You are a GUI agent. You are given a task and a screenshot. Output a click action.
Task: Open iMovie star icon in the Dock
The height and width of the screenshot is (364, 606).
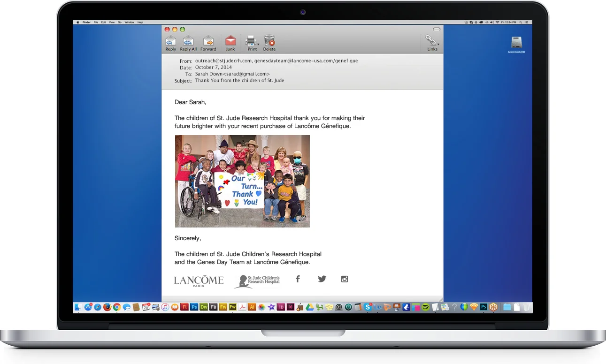(271, 307)
